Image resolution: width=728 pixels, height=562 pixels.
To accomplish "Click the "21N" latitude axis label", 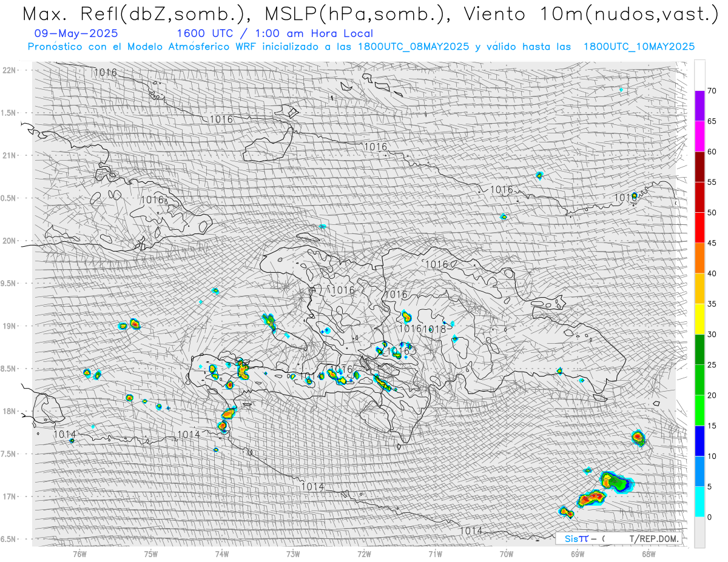I will click(x=10, y=155).
